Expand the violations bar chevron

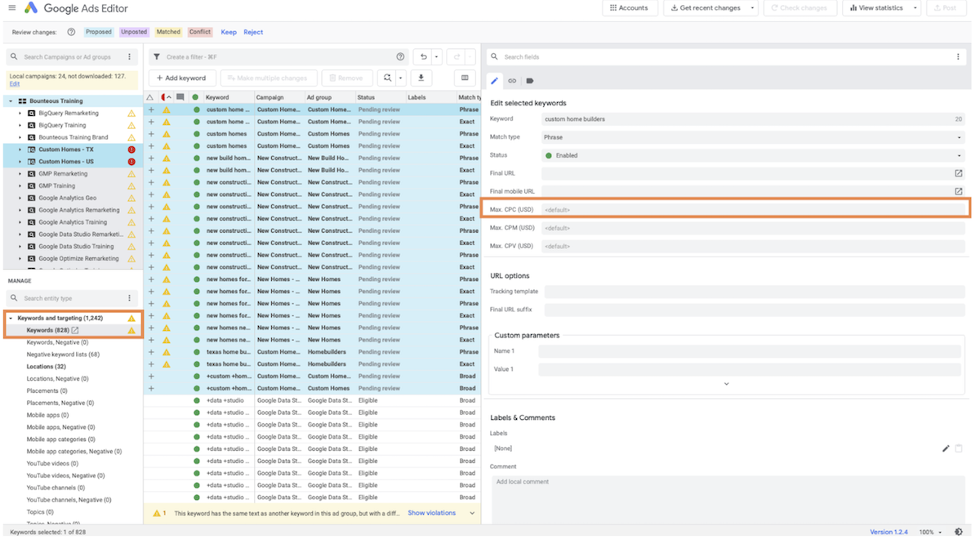(472, 513)
